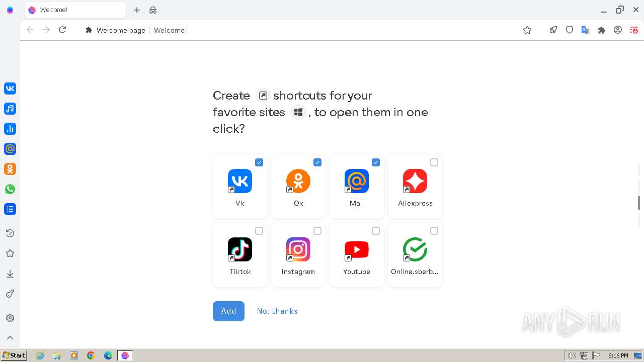
Task: Open the VK sidebar shortcut
Action: (x=10, y=88)
